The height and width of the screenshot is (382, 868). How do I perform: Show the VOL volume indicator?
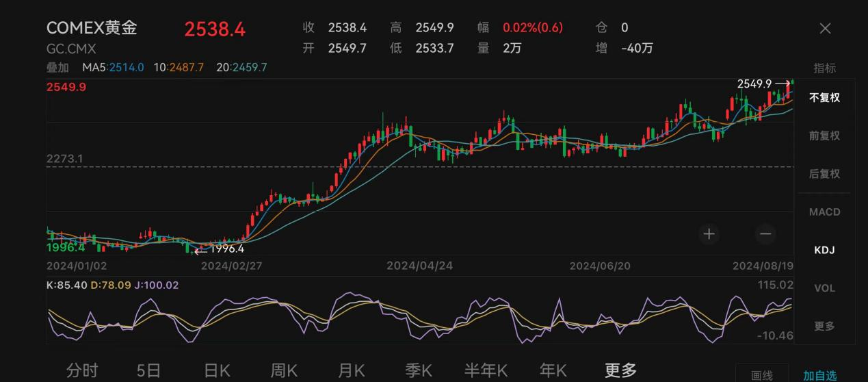tap(824, 288)
